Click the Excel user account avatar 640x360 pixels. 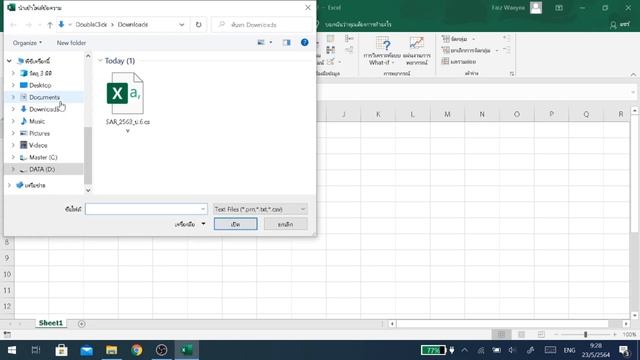(536, 8)
